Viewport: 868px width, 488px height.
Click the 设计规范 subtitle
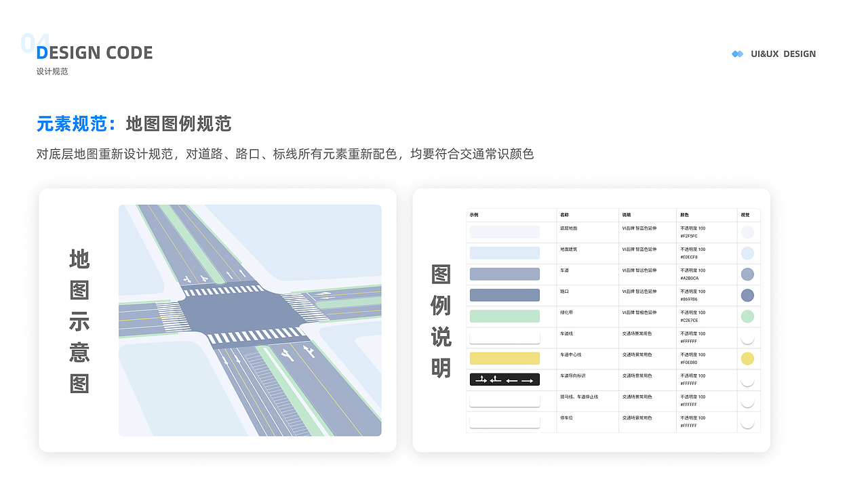click(52, 71)
